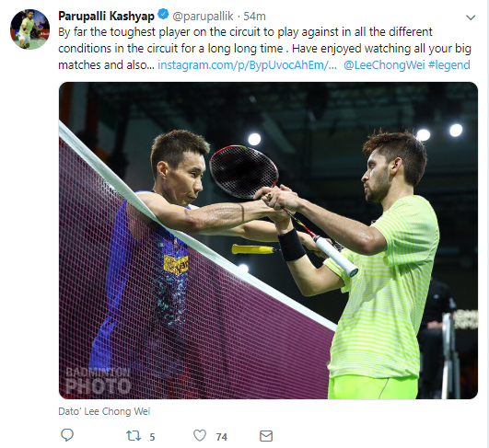Screen dimensions: 489x448
Task: Enlarge the badminton handshake photo
Action: [x=268, y=240]
